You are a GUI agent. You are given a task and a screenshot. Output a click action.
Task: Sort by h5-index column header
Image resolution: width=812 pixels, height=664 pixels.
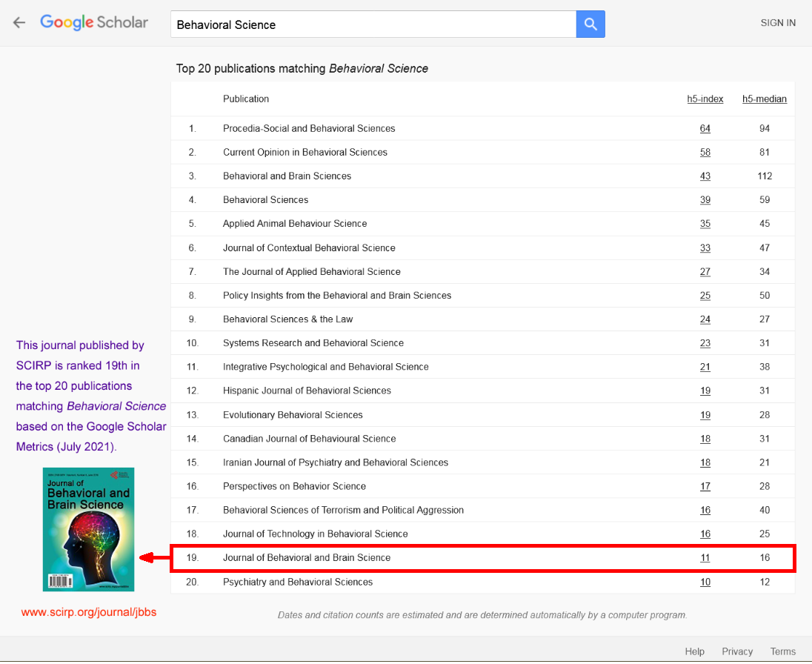point(705,99)
